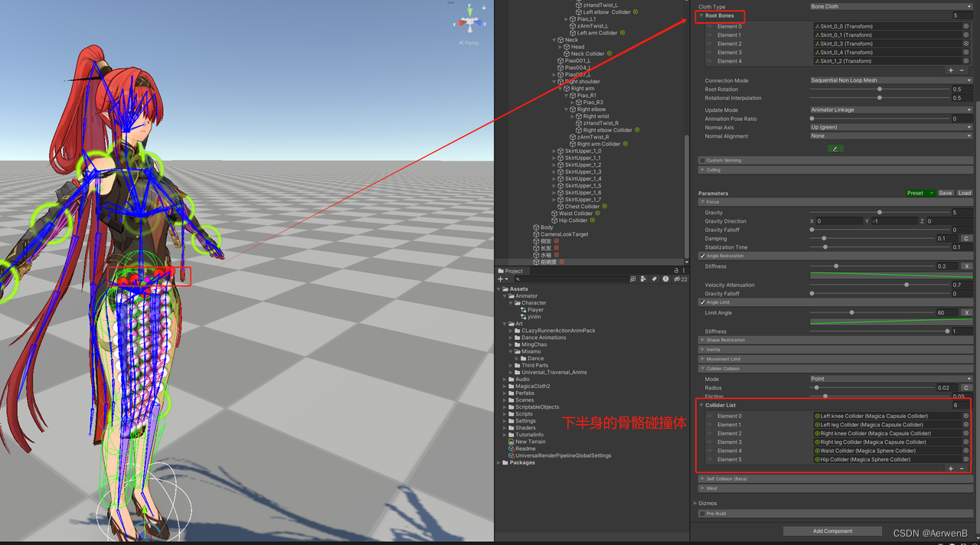The image size is (980, 545).
Task: Open the Connection Mode dropdown
Action: tap(891, 80)
